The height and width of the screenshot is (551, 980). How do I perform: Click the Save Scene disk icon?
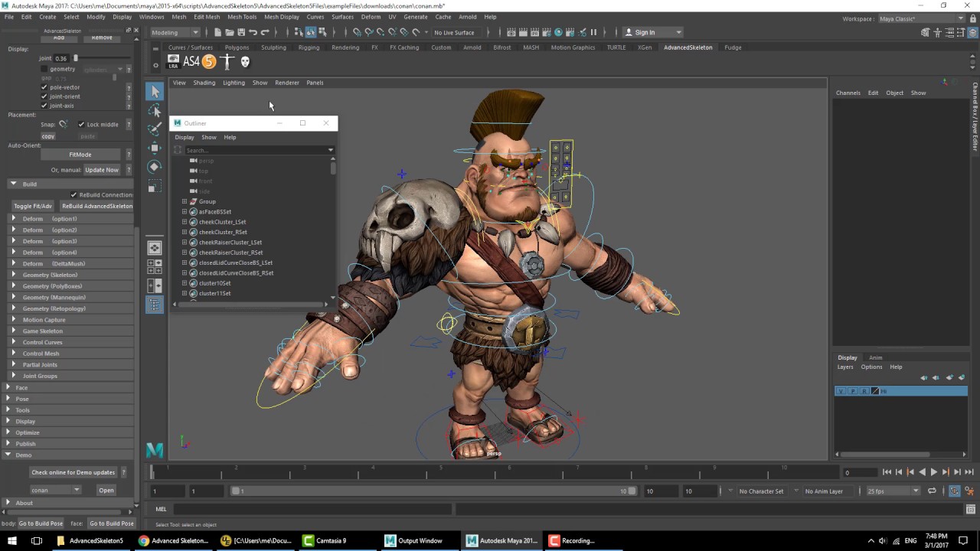coord(240,32)
